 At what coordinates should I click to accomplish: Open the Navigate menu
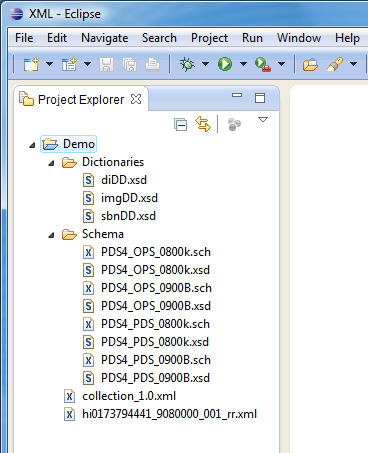(x=105, y=38)
